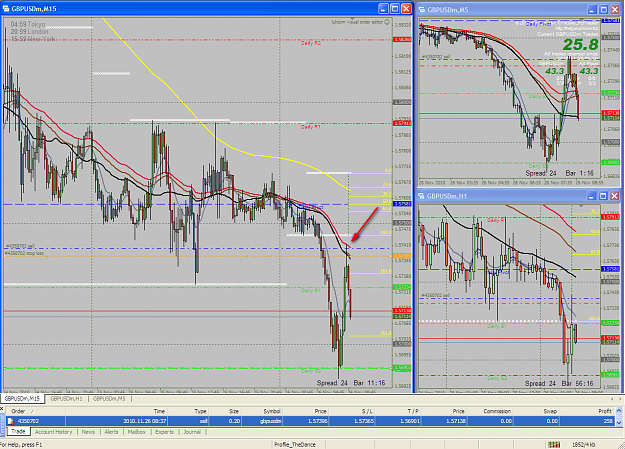
Task: Select the #4350702 sell line label on M15
Action: point(20,246)
